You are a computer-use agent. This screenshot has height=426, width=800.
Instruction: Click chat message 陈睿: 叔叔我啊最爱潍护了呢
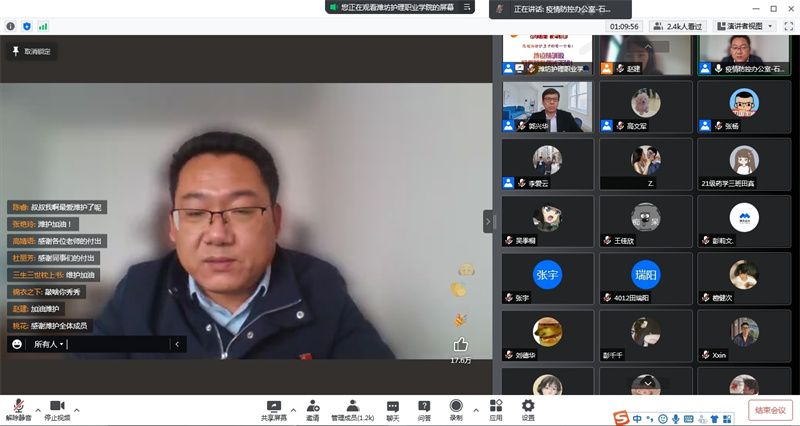57,207
